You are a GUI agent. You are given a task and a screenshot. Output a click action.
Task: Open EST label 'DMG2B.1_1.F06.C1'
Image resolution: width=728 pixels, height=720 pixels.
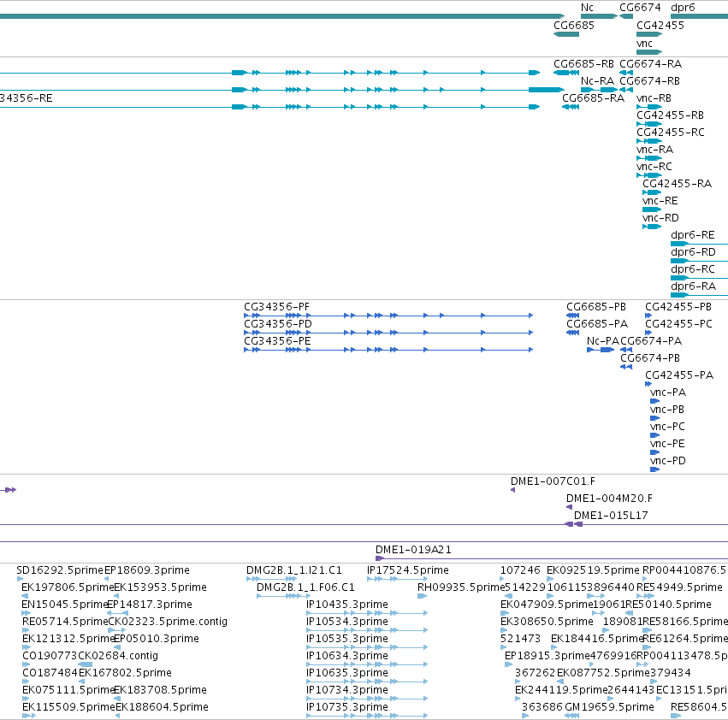point(305,587)
